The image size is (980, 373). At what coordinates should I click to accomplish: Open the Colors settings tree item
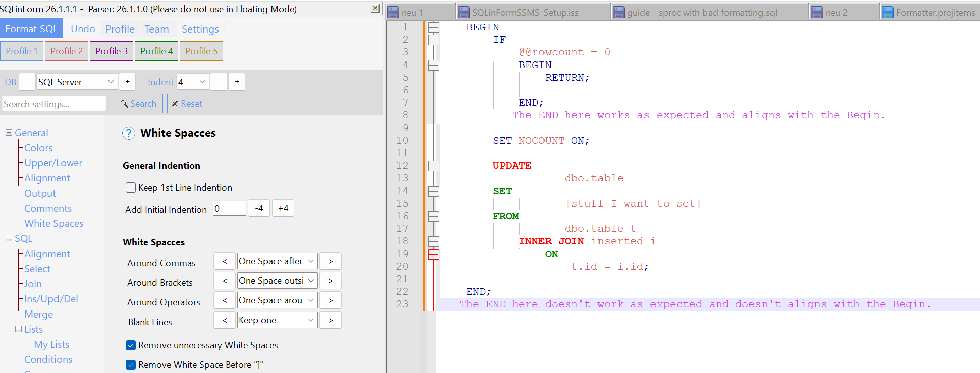(38, 148)
